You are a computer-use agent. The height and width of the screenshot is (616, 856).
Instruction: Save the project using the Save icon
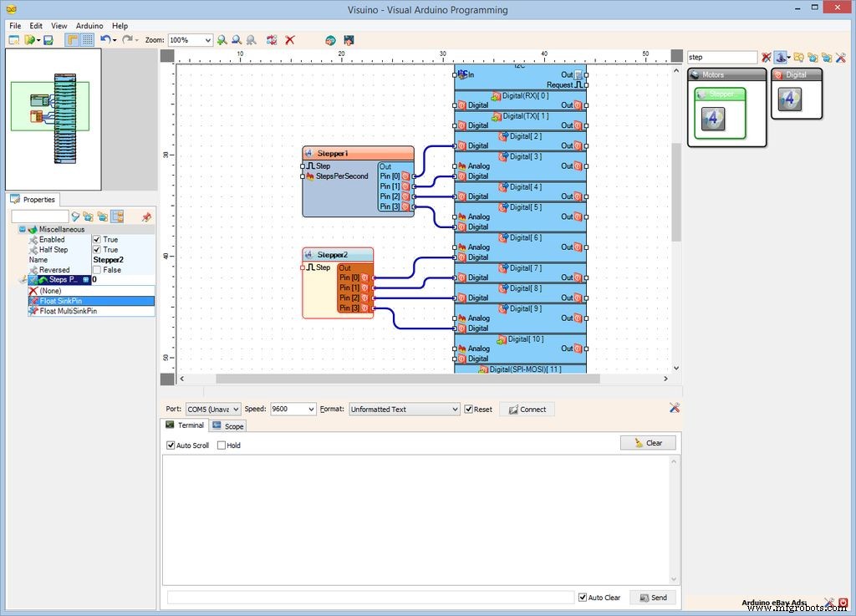click(46, 39)
